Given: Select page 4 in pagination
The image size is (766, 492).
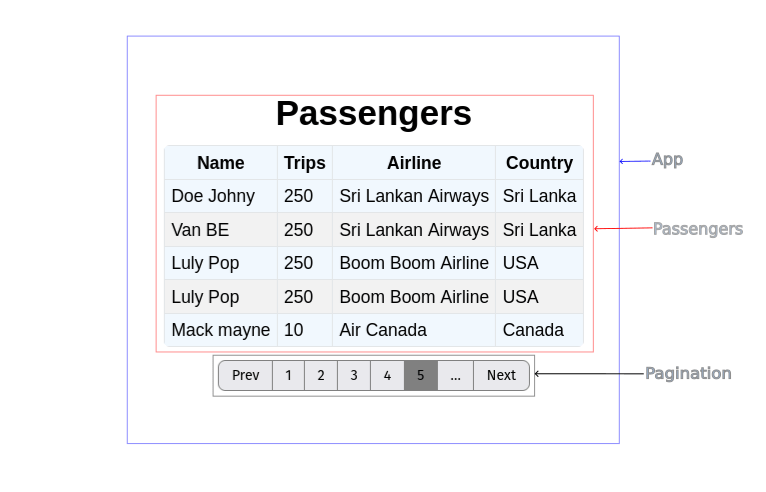Looking at the screenshot, I should [387, 375].
